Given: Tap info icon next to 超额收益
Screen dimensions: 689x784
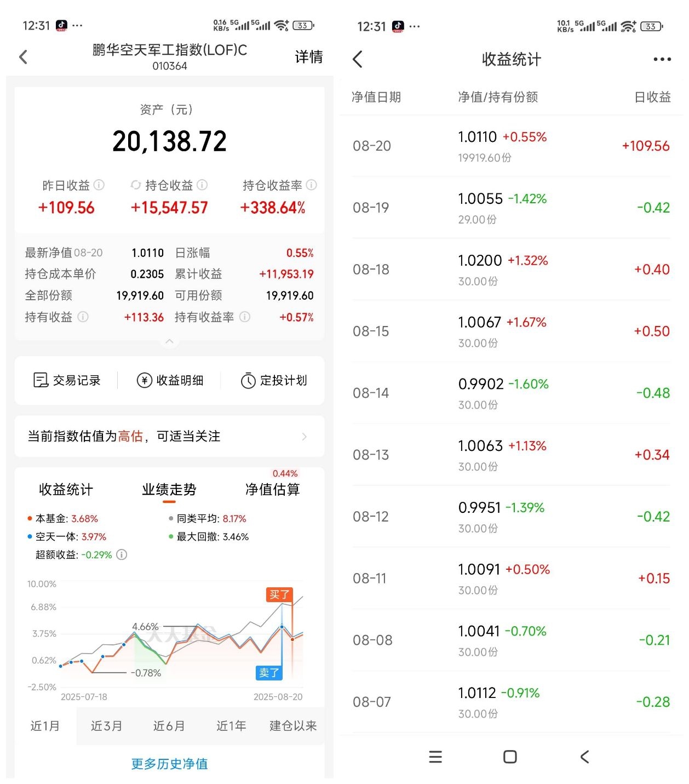Looking at the screenshot, I should click(x=122, y=554).
